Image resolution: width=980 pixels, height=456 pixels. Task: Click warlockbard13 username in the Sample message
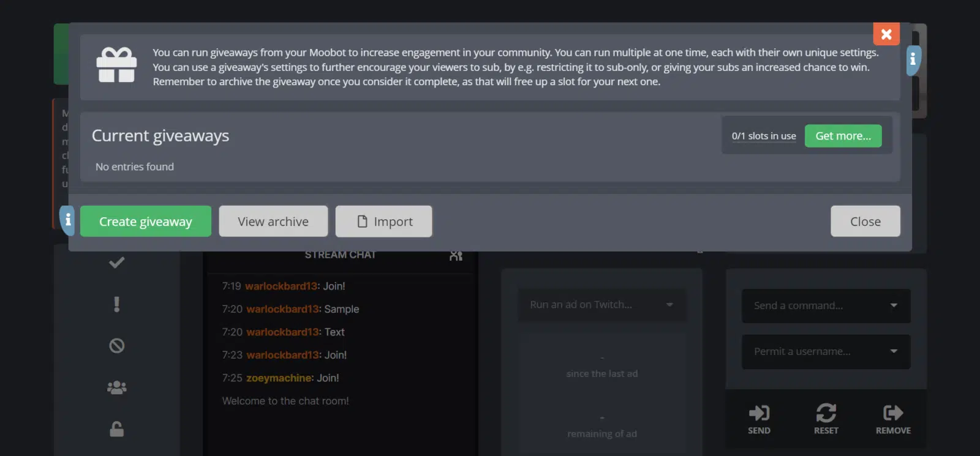point(283,309)
